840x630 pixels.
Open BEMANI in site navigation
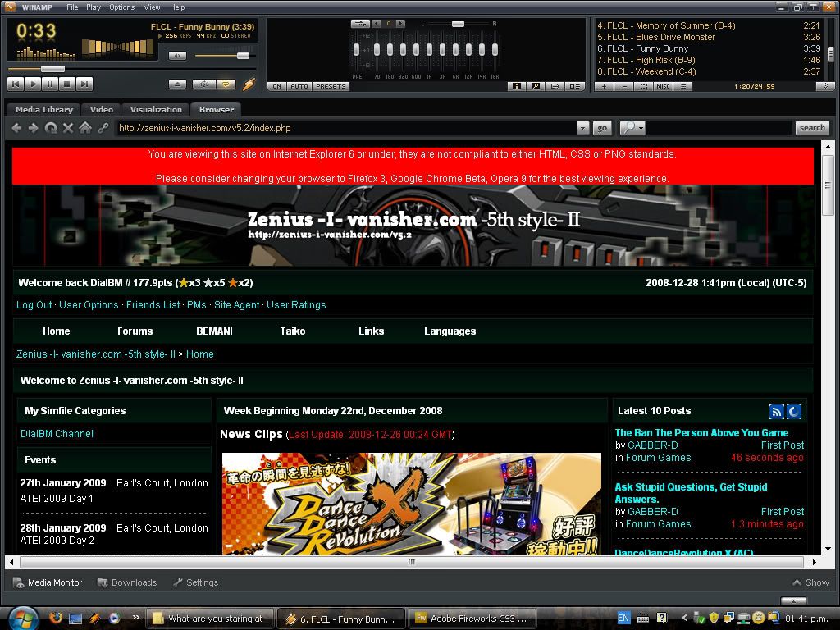pos(214,331)
